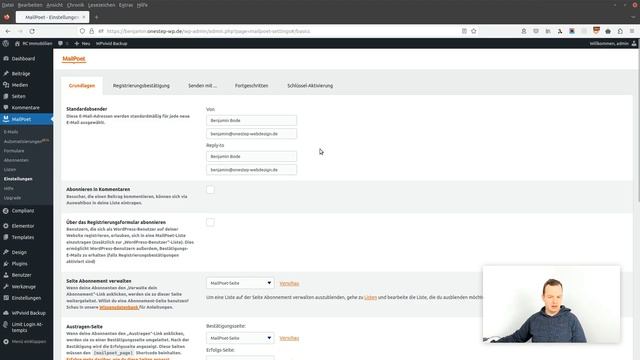Reload the page with the refresh icon
This screenshot has height=360, width=640.
coord(32,31)
